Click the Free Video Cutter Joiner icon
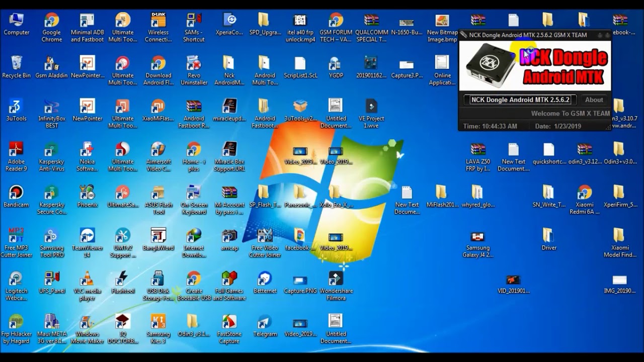The width and height of the screenshot is (644, 362). click(x=265, y=243)
